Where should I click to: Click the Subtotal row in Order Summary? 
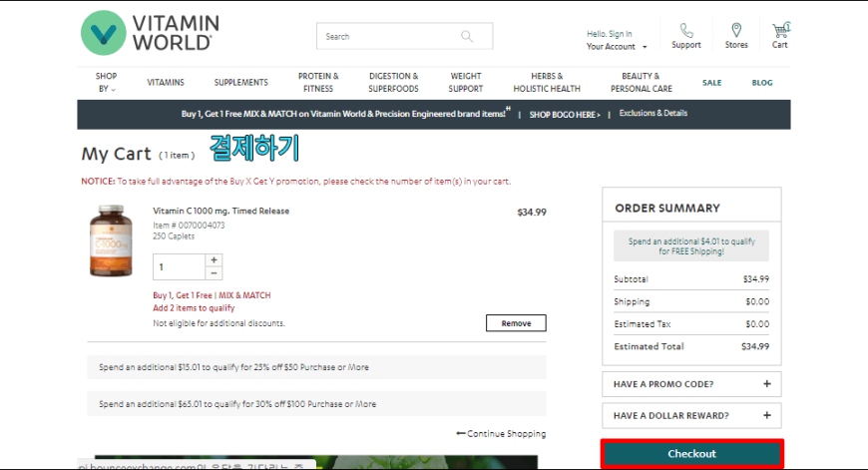(691, 279)
